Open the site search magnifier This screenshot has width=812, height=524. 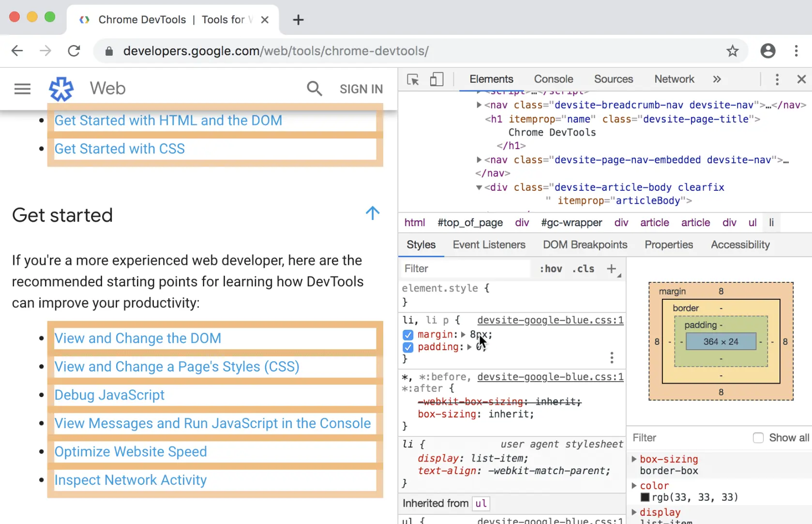pyautogui.click(x=315, y=89)
